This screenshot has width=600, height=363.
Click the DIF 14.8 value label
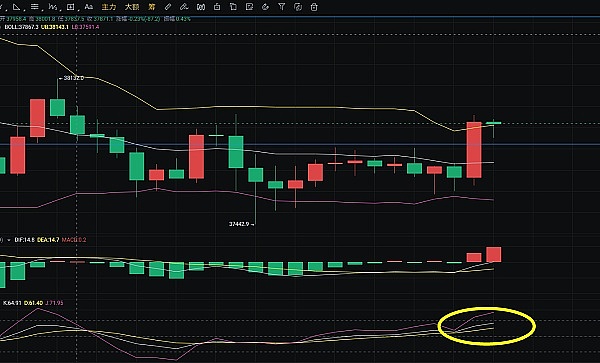24,240
